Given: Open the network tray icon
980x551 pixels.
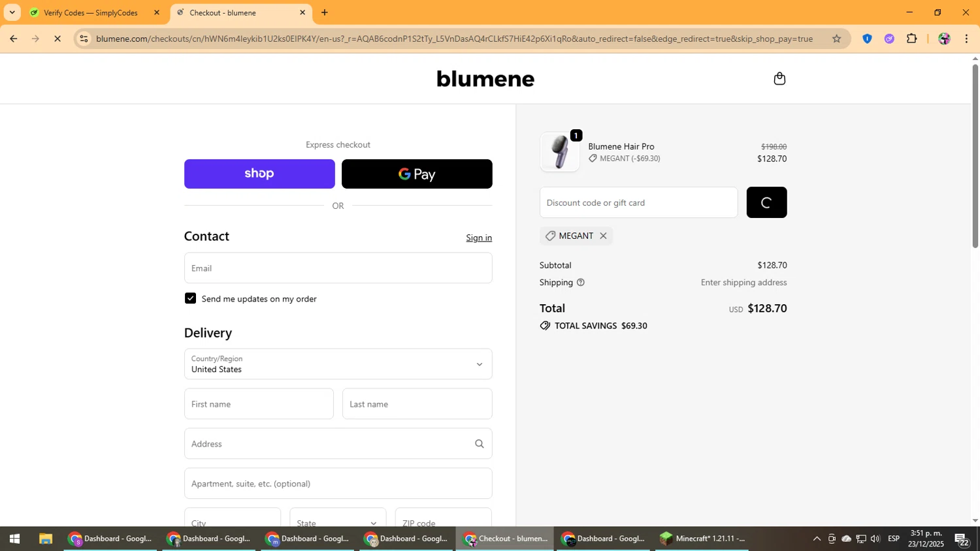Looking at the screenshot, I should [x=861, y=539].
